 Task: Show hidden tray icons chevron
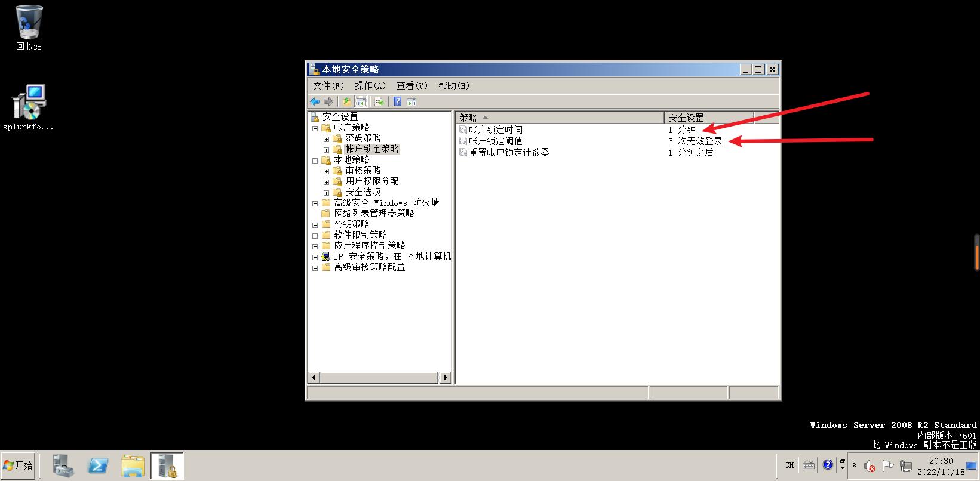854,465
